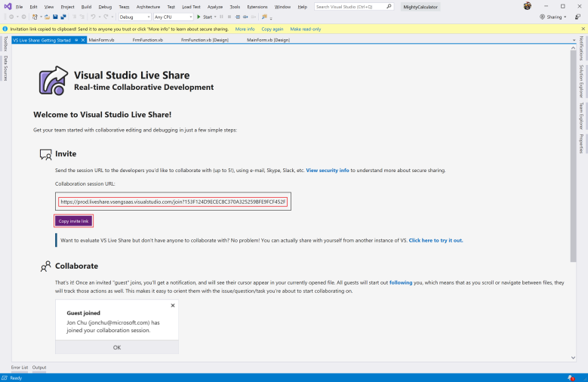Expand the Start button dropdown arrow
588x382 pixels.
tap(215, 17)
